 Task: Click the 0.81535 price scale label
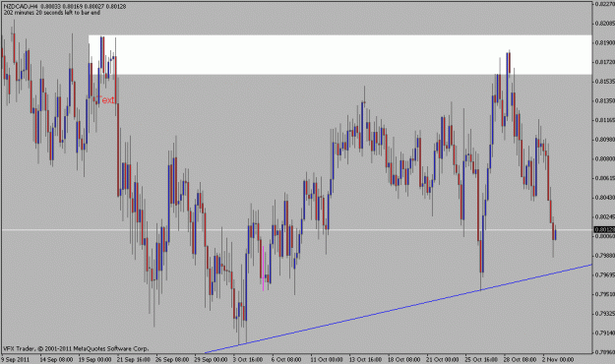(605, 82)
